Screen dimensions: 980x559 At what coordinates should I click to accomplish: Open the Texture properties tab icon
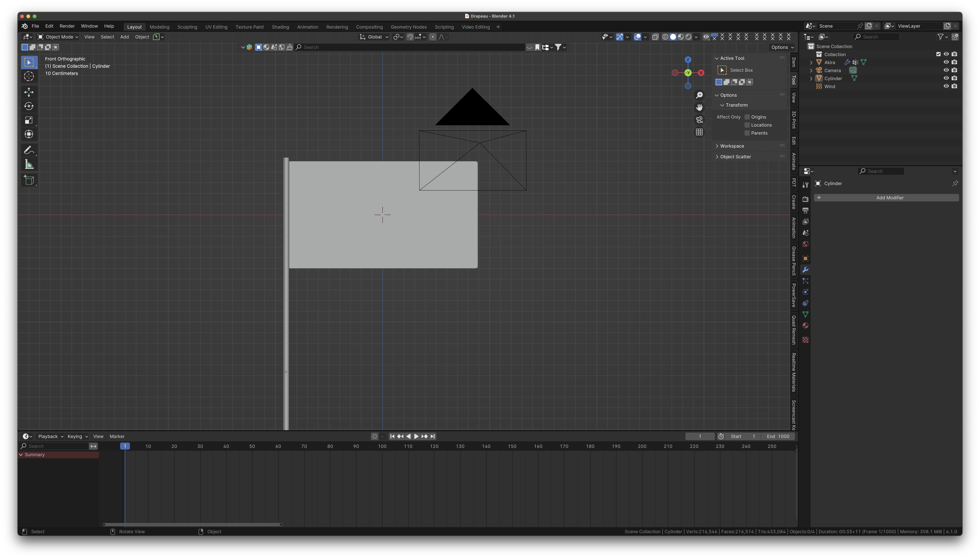pos(805,340)
